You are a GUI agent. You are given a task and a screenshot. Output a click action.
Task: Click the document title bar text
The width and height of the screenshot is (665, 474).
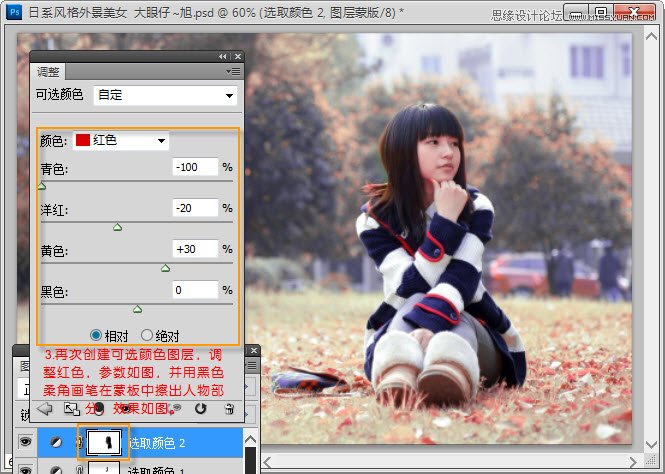coord(216,12)
